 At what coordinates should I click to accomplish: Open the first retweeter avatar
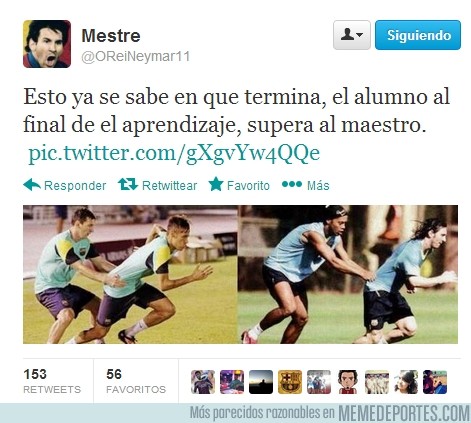[x=203, y=382]
